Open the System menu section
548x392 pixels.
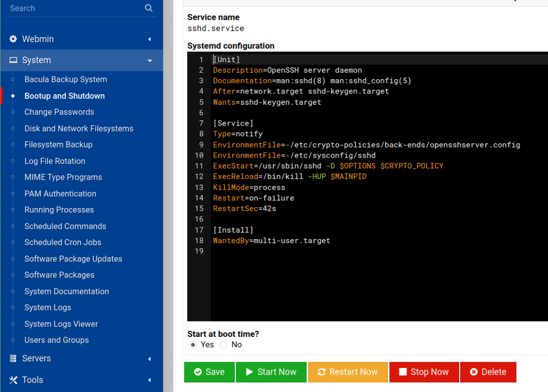pyautogui.click(x=82, y=60)
